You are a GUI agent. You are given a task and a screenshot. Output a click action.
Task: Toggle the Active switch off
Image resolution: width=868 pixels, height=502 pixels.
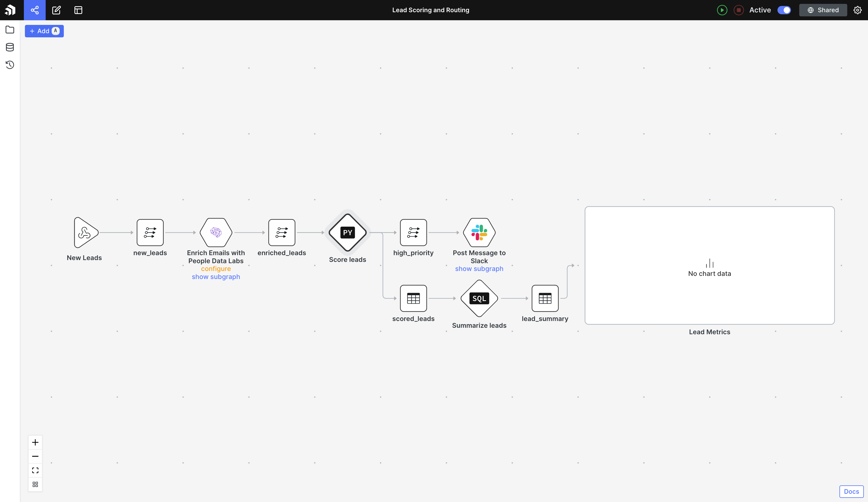(x=784, y=10)
